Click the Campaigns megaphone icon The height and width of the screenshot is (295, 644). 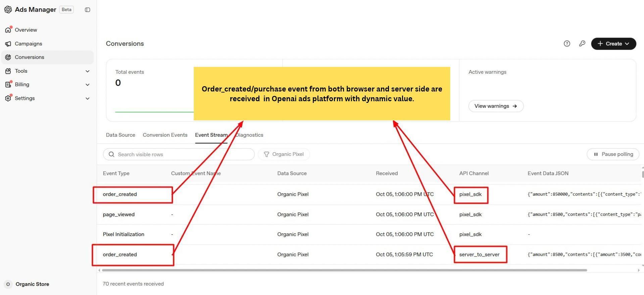point(8,44)
